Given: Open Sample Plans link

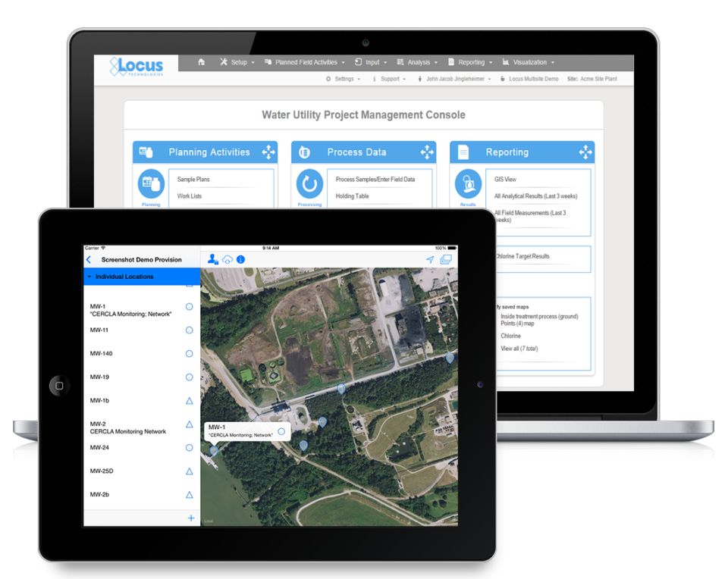Looking at the screenshot, I should click(193, 180).
